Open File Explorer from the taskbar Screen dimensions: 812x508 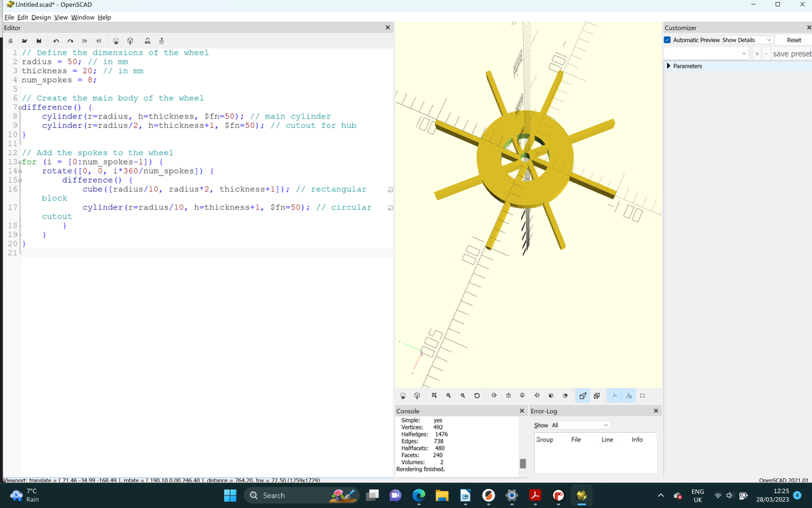pos(441,495)
